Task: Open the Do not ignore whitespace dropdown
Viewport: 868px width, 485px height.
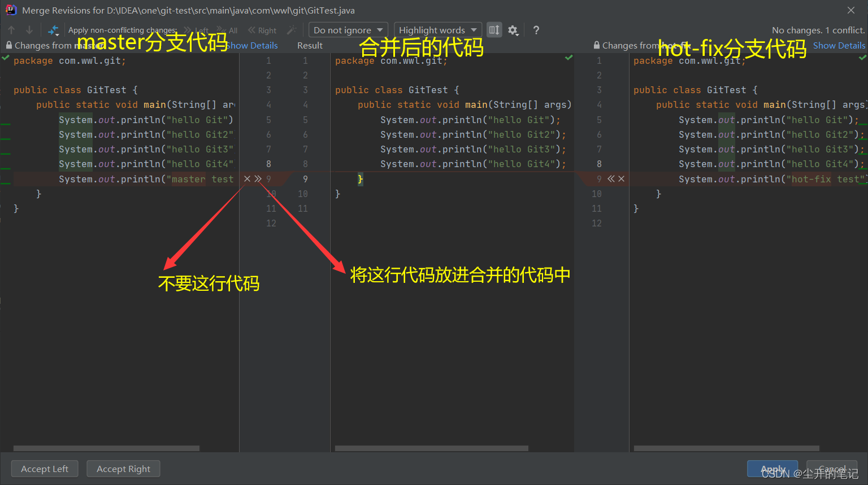Action: [346, 29]
